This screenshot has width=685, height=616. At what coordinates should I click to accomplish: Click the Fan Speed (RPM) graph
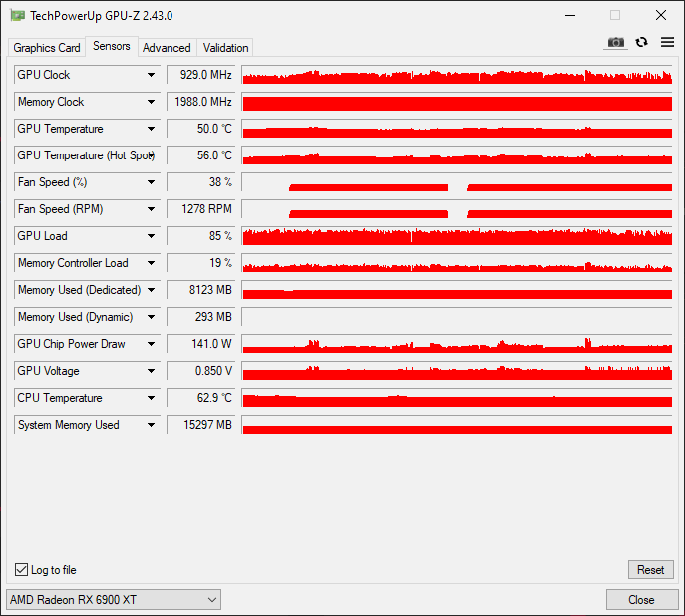457,209
